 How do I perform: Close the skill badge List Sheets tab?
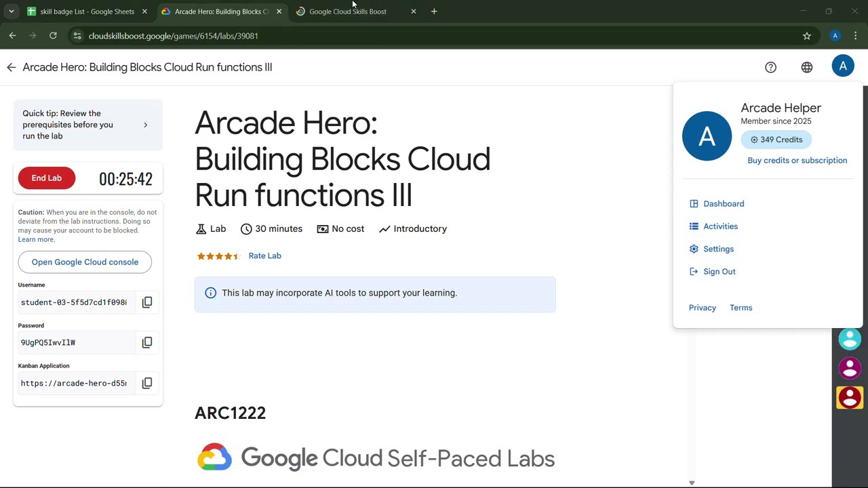[x=144, y=12]
